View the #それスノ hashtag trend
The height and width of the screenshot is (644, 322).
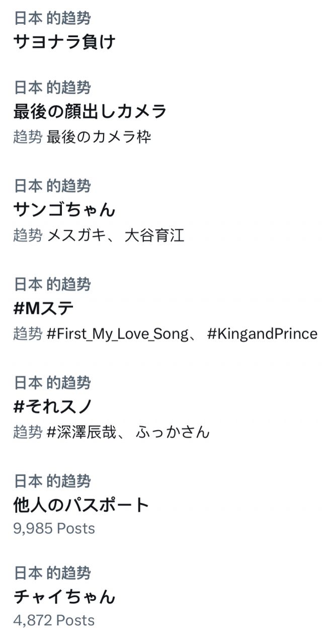tap(52, 406)
